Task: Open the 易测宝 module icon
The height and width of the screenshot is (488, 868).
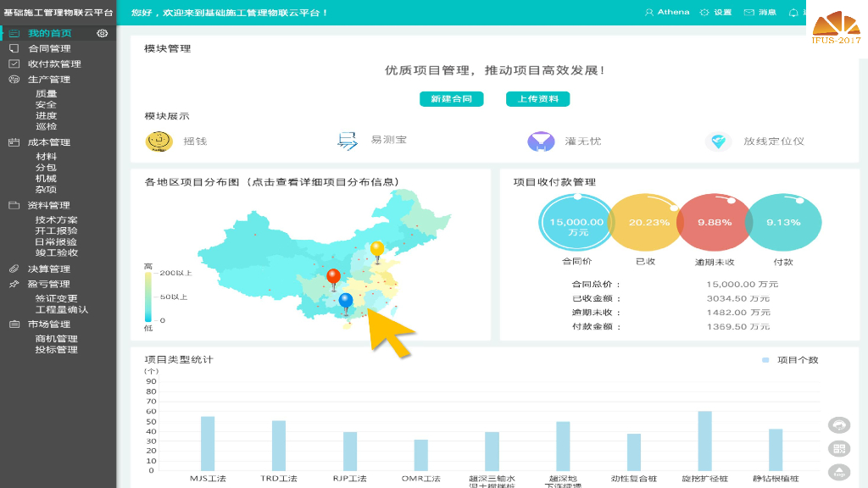Action: coord(348,141)
